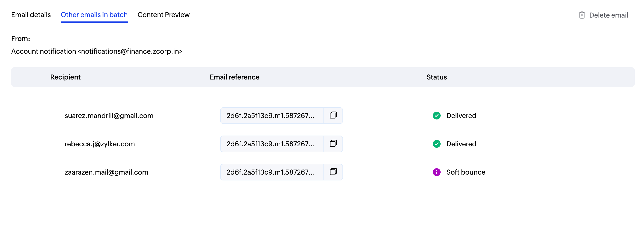Copy email reference for suarez.mandrill@gmail.com
This screenshot has height=237, width=644.
[333, 115]
